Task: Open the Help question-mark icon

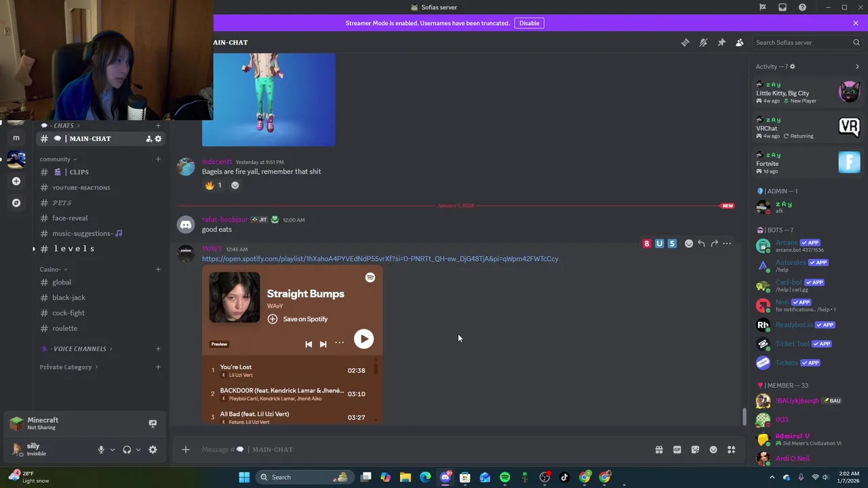Action: click(802, 7)
